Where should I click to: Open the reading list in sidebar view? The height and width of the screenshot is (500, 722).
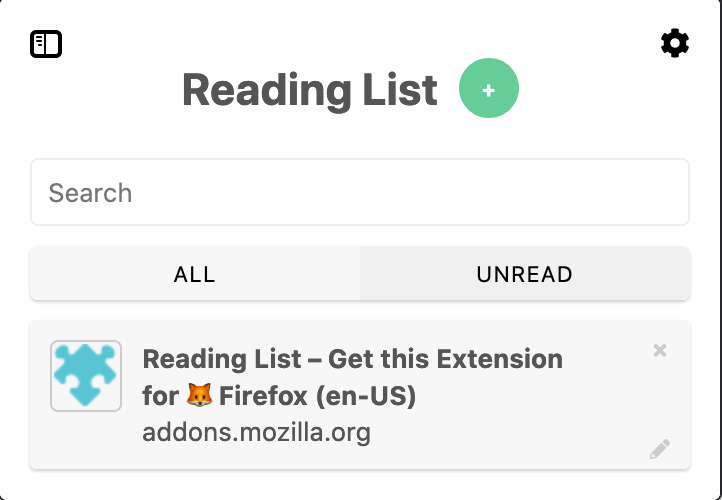tap(46, 44)
